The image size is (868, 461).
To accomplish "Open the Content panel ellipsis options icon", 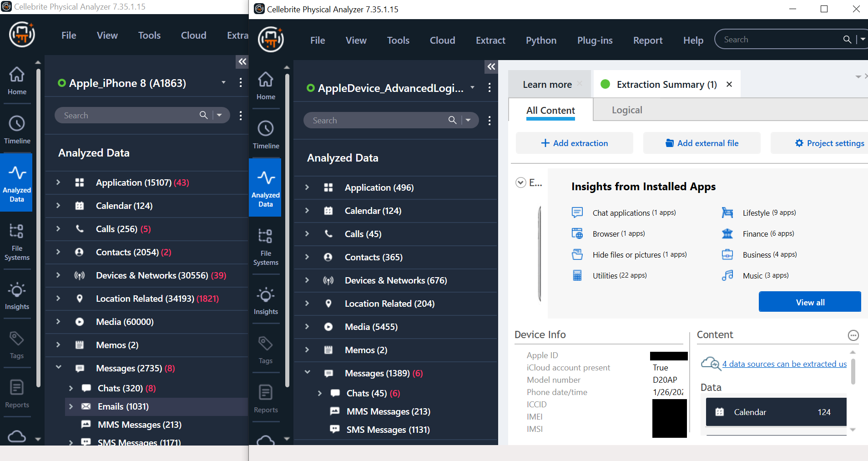I will tap(853, 335).
